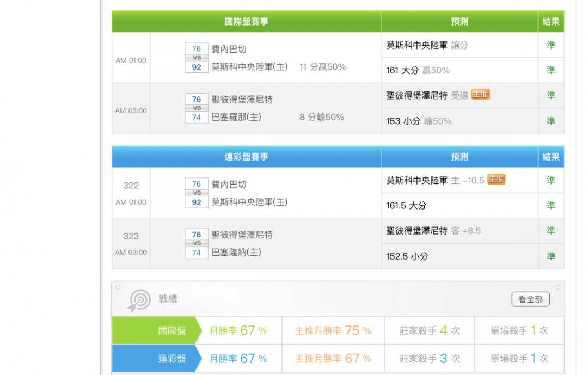Click the 161 大分 贏50% prediction
Viewport: 588px width, 375px height.
click(418, 70)
